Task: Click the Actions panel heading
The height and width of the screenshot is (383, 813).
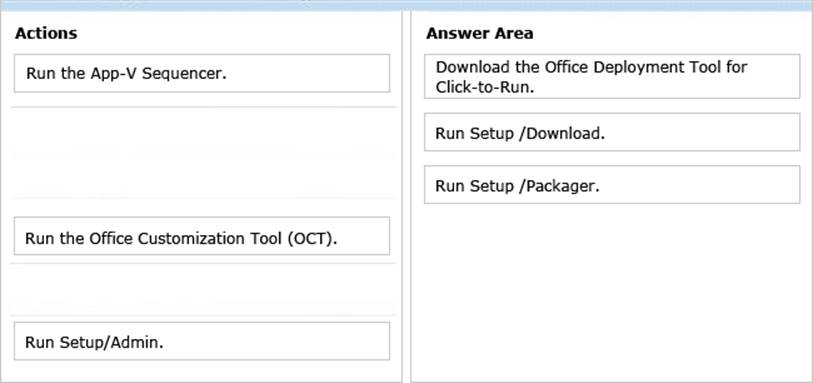Action: pos(46,34)
